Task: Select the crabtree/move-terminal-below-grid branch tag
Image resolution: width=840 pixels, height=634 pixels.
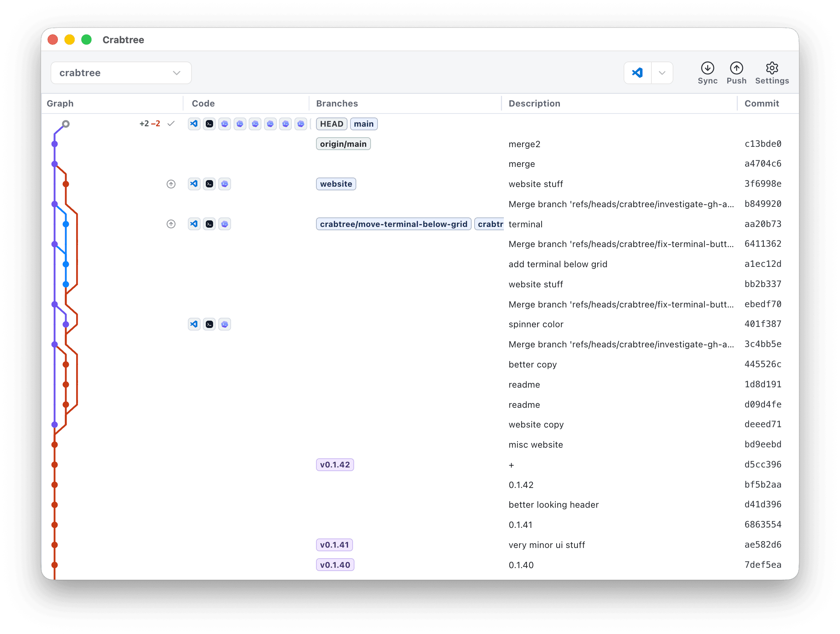Action: click(x=393, y=224)
